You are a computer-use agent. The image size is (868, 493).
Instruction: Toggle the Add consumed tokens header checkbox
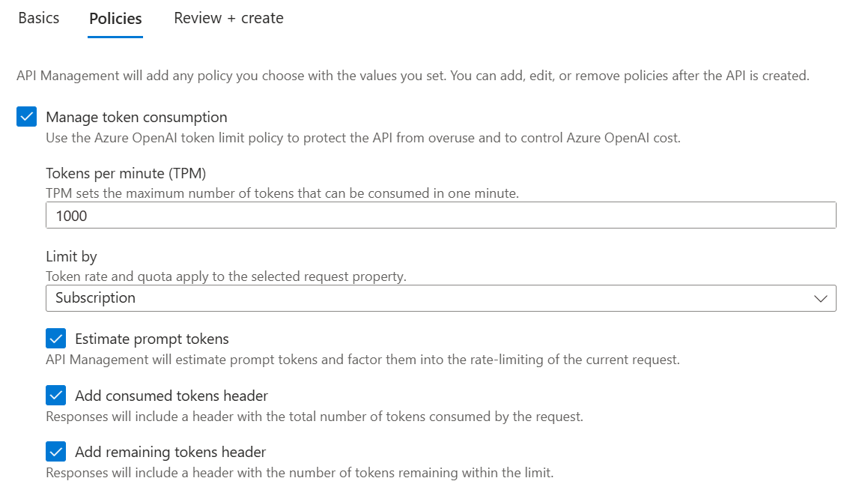(x=56, y=396)
